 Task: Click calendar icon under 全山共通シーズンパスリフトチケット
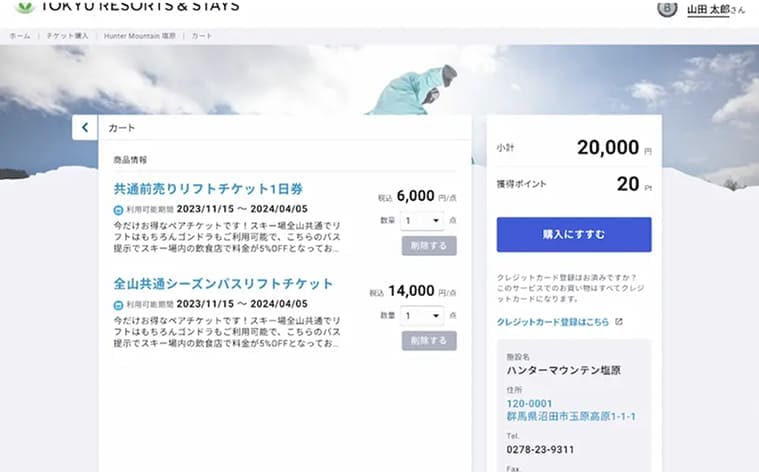click(x=118, y=305)
